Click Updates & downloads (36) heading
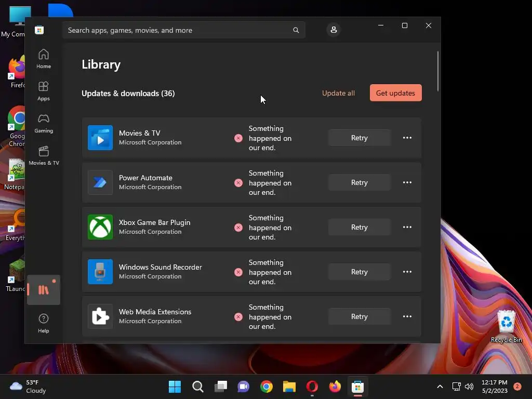The image size is (532, 399). point(128,94)
